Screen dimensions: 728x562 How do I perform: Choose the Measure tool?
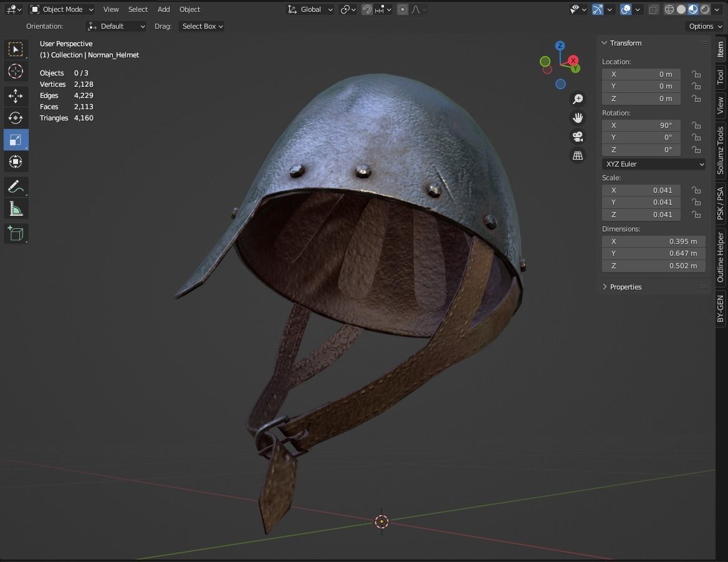(x=16, y=208)
